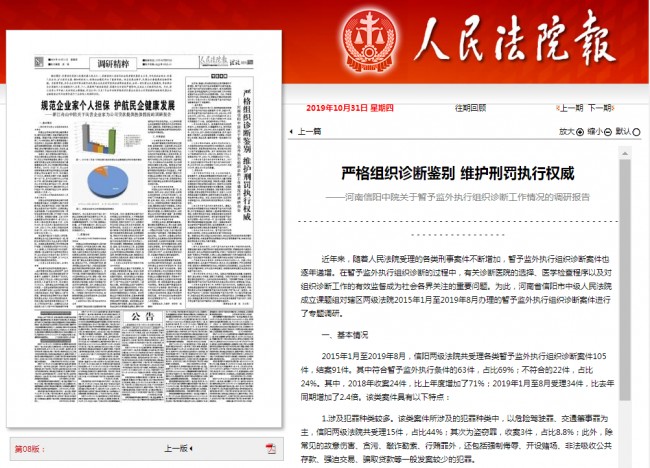
Task: Click the 第08版 page label
Action: coord(29,449)
